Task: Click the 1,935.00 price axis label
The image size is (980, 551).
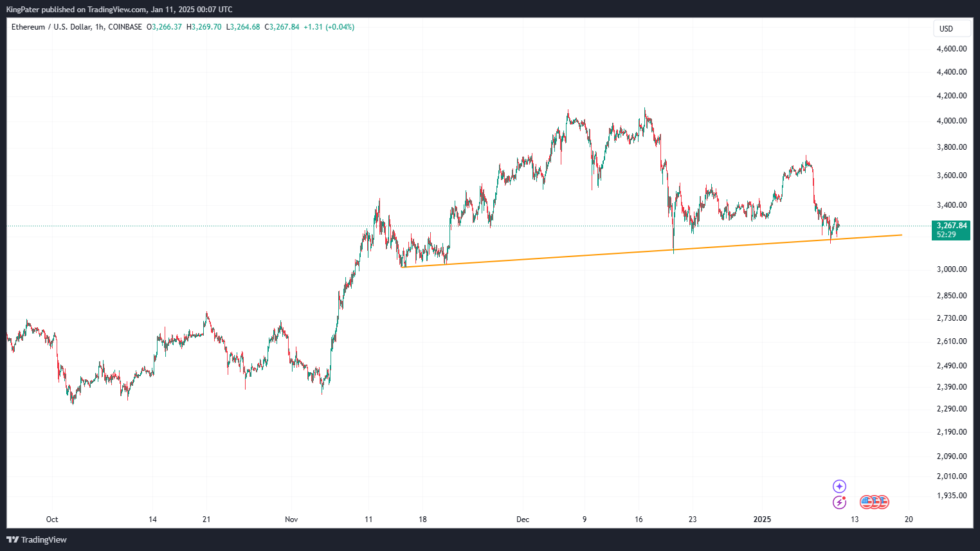Action: (x=952, y=496)
